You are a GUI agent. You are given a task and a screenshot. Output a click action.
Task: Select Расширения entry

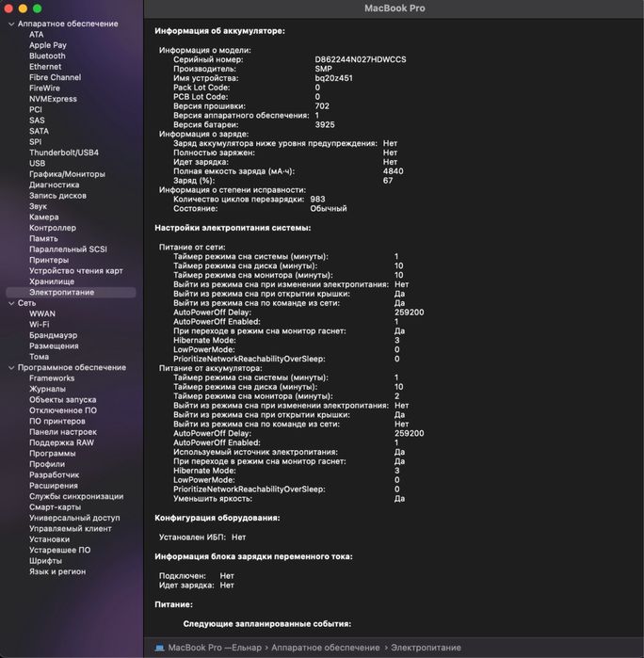click(x=54, y=486)
